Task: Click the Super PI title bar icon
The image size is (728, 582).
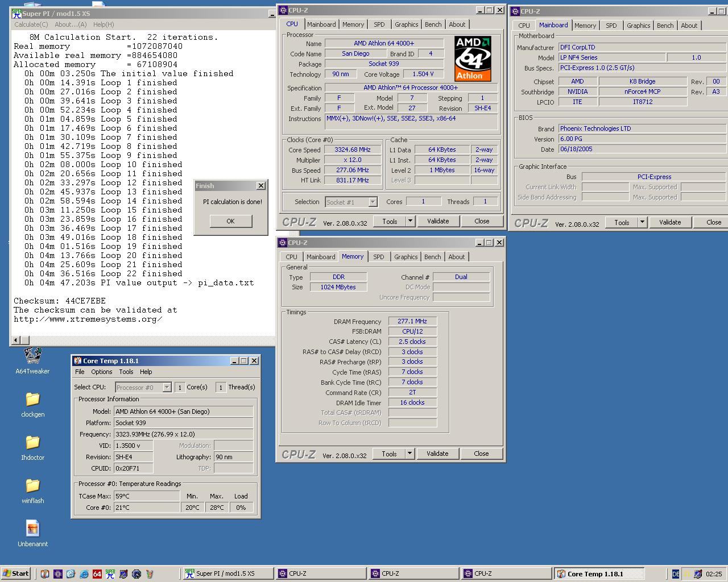Action: tap(16, 13)
